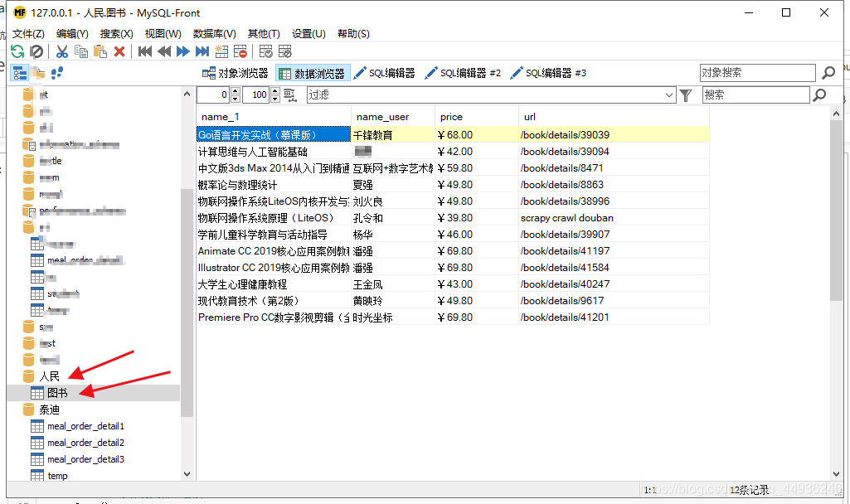The width and height of the screenshot is (850, 504).
Task: Click the table icon beside temp
Action: [x=36, y=476]
